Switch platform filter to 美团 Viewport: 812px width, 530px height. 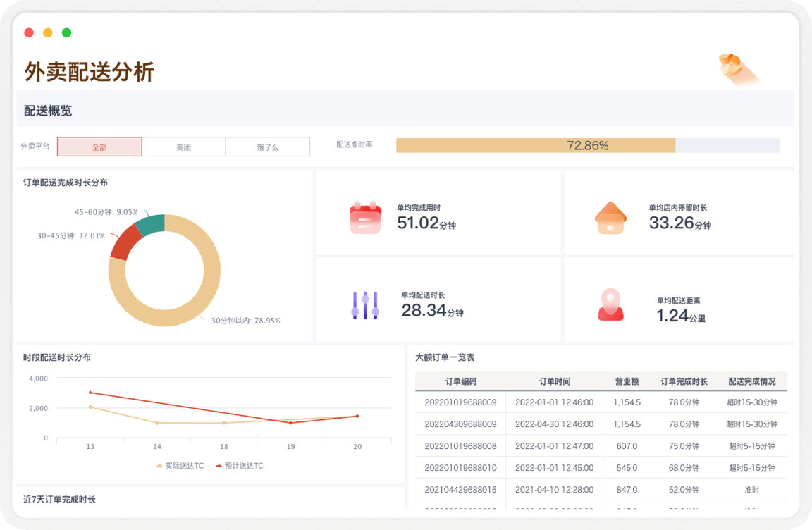click(x=183, y=147)
